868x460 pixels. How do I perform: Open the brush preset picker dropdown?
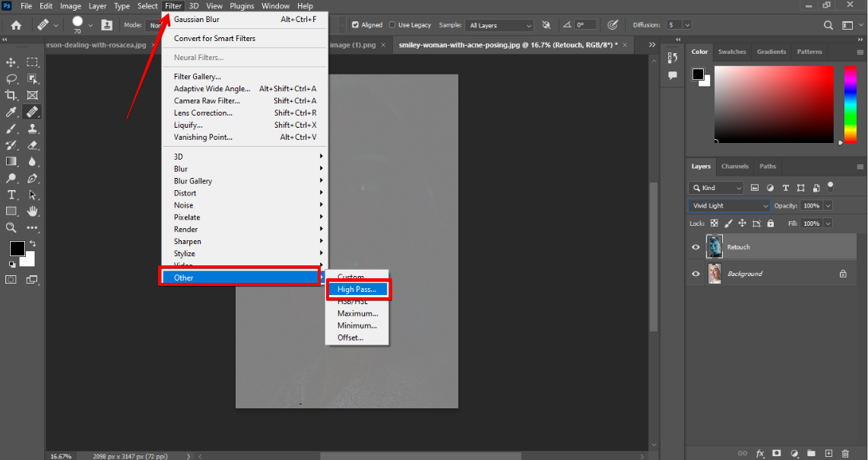(90, 25)
